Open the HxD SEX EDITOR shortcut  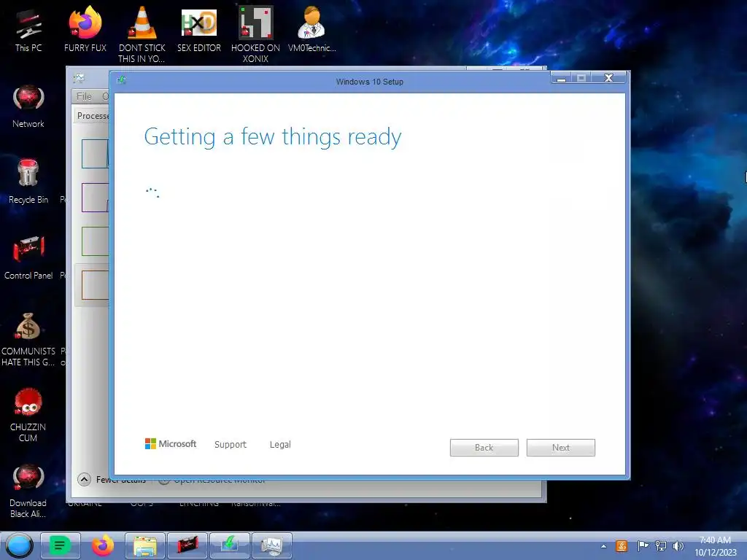(199, 29)
